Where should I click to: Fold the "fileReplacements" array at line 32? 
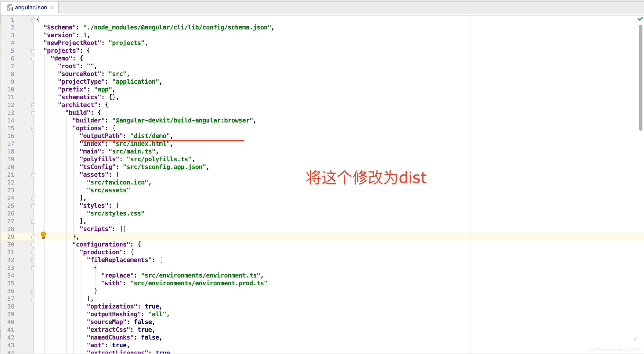[33, 260]
